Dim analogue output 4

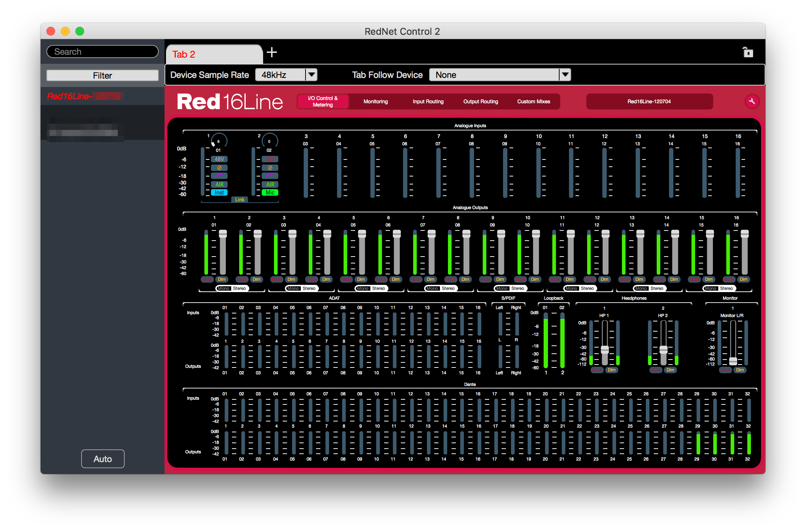pos(326,279)
